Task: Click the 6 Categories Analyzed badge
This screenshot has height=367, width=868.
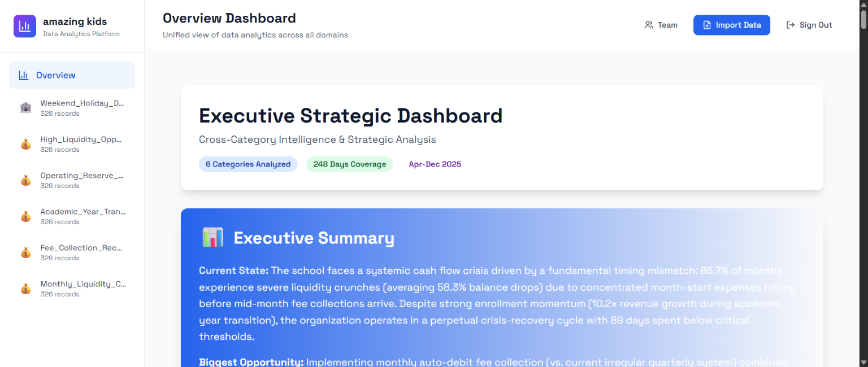Action: coord(248,164)
